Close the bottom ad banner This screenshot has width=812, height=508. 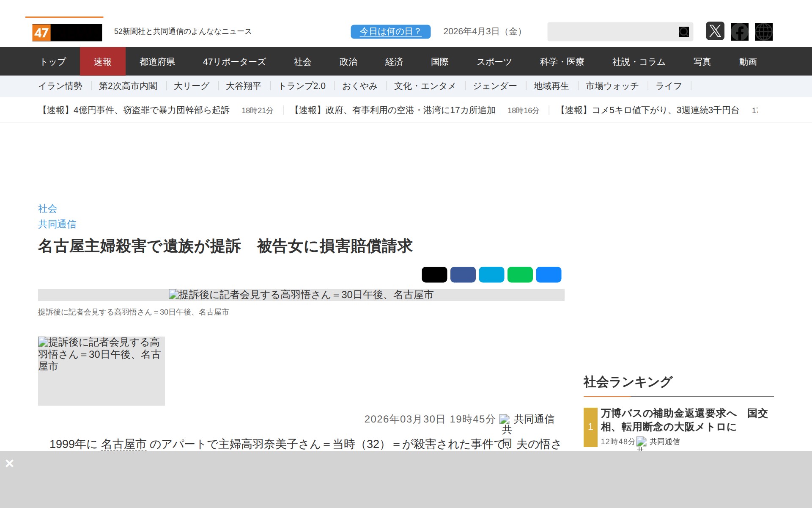click(x=10, y=463)
